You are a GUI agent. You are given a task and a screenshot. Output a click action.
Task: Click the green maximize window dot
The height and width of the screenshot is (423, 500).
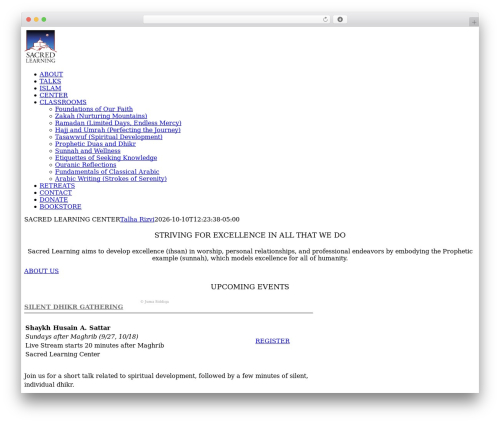pyautogui.click(x=44, y=20)
